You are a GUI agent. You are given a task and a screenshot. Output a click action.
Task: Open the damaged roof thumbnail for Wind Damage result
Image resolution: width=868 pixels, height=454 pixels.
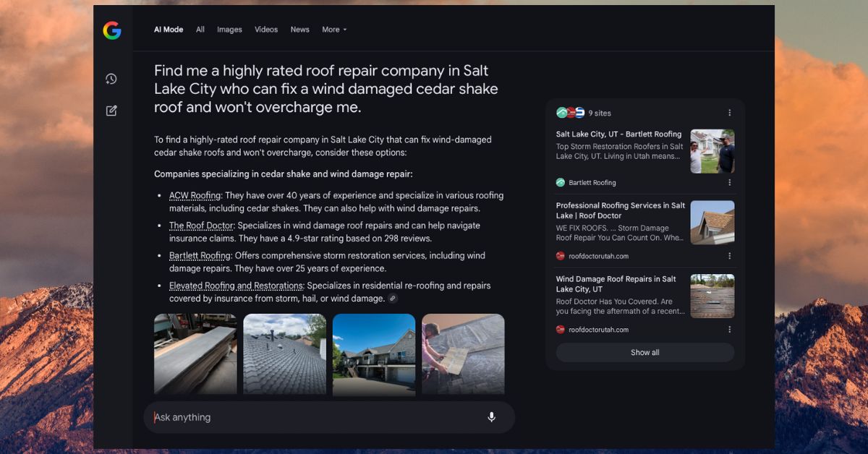[712, 296]
